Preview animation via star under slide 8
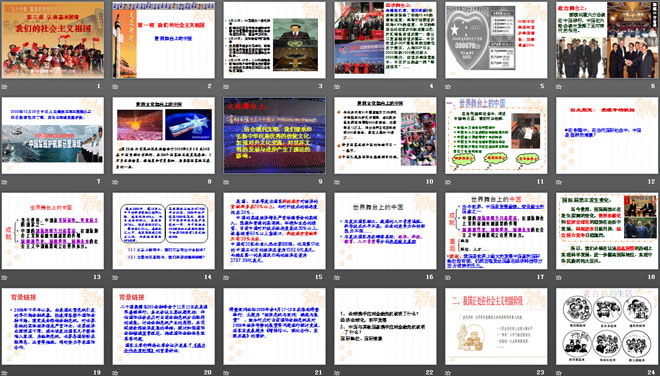Screen dimensions: 660x376 point(115,182)
